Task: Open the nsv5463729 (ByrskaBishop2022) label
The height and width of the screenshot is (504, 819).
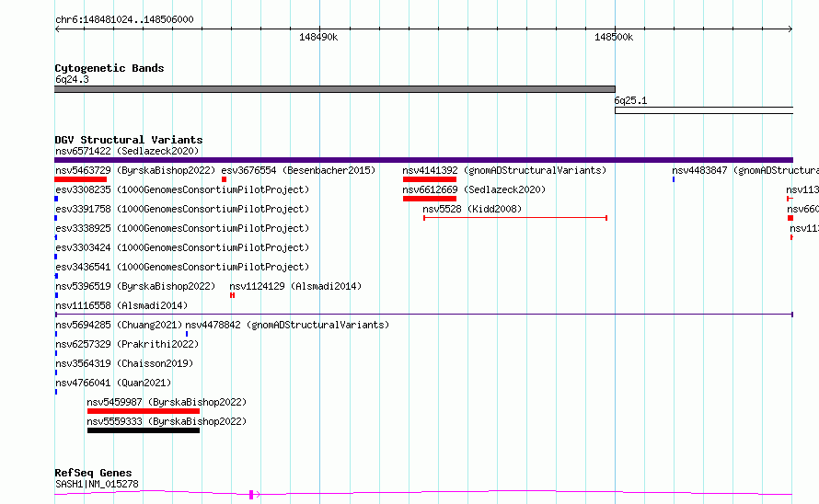Action: coord(135,170)
